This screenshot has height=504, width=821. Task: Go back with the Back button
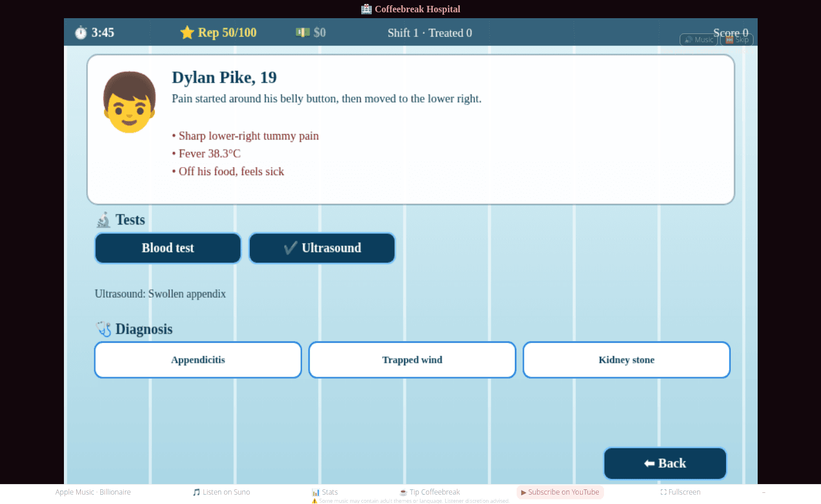point(665,464)
